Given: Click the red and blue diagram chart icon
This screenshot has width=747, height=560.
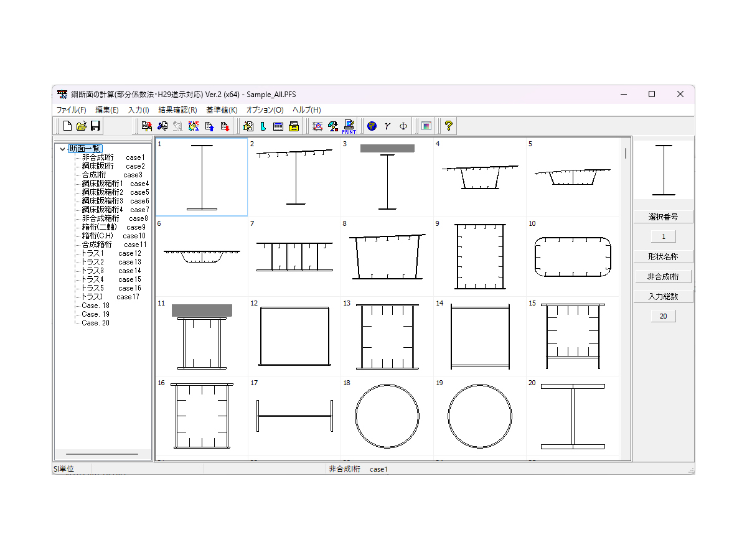Looking at the screenshot, I should coord(317,126).
